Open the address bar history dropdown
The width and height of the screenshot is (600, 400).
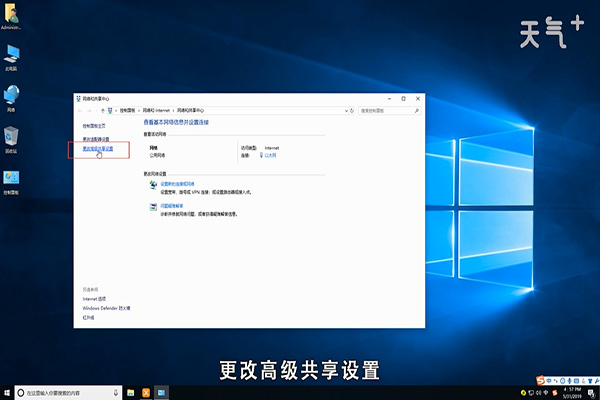[346, 111]
